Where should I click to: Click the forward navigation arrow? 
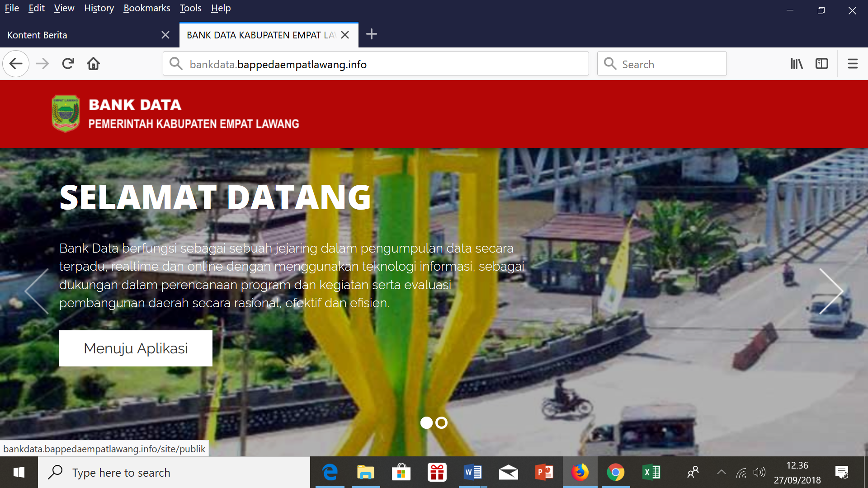42,64
